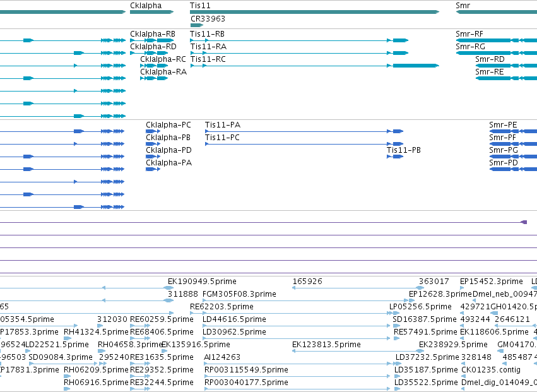Screen dimensions: 537x392
Task: Click the CR33963 gene label
Action: [208, 18]
